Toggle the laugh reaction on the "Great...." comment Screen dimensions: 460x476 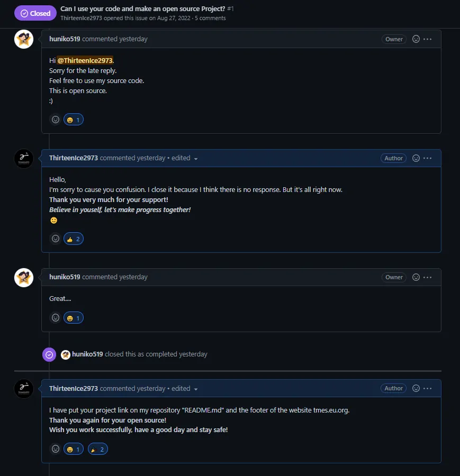pos(74,318)
